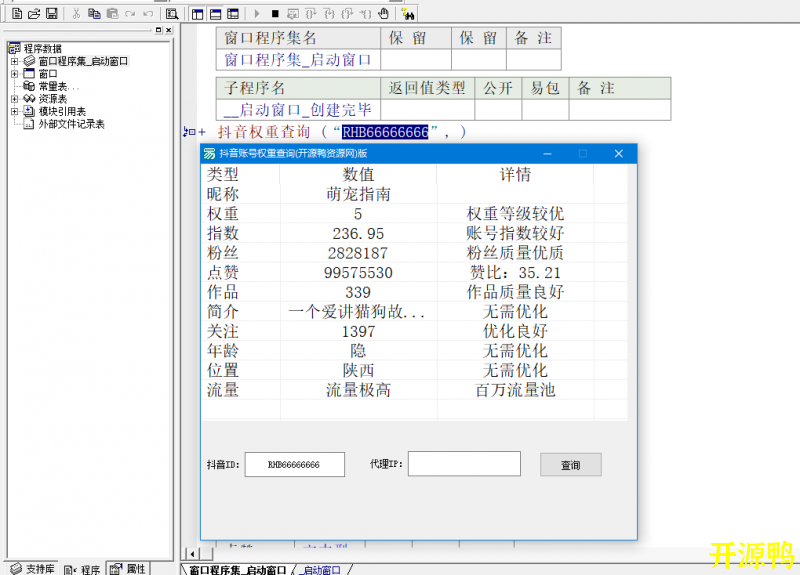Screen dimensions: 800x575
Task: Click the Cut scissors icon
Action: click(76, 14)
